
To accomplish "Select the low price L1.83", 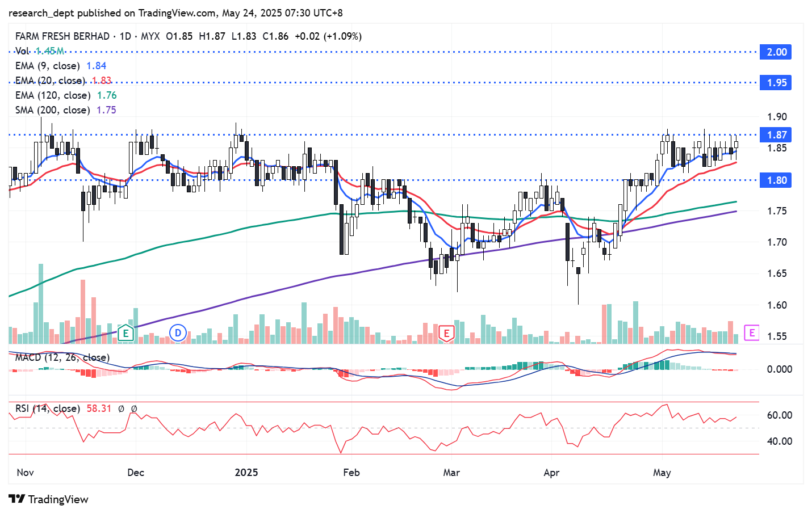I will (244, 36).
